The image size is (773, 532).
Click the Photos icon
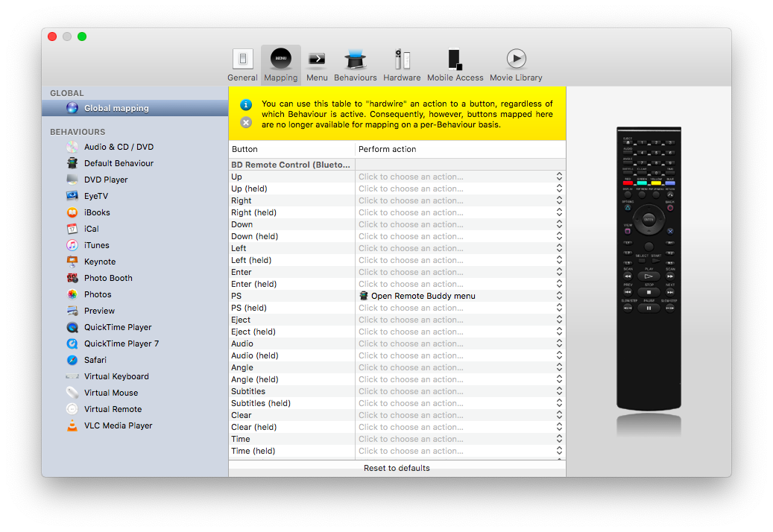[x=72, y=294]
